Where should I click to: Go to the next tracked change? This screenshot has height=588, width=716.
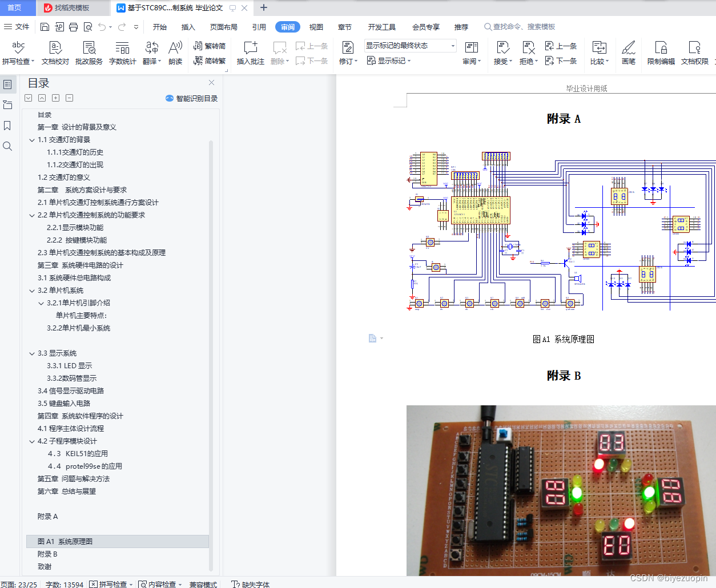coord(561,61)
